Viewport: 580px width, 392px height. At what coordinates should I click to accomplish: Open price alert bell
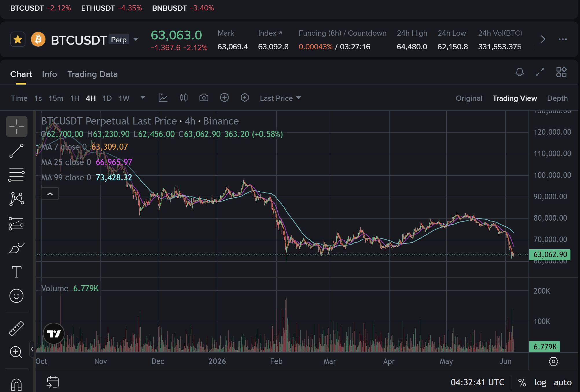pos(520,72)
